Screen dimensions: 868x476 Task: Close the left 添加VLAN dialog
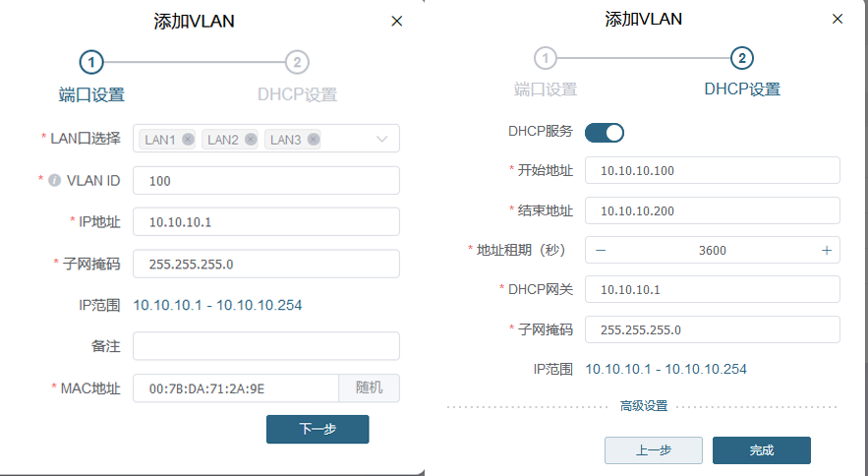click(397, 22)
